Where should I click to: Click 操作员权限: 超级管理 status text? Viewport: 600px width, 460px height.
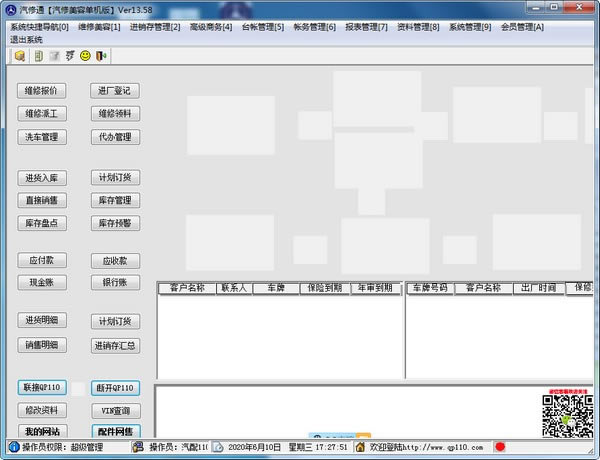pyautogui.click(x=62, y=447)
